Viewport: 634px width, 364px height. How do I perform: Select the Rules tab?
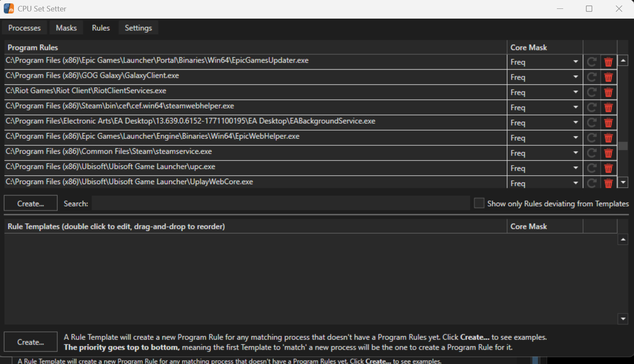click(101, 28)
